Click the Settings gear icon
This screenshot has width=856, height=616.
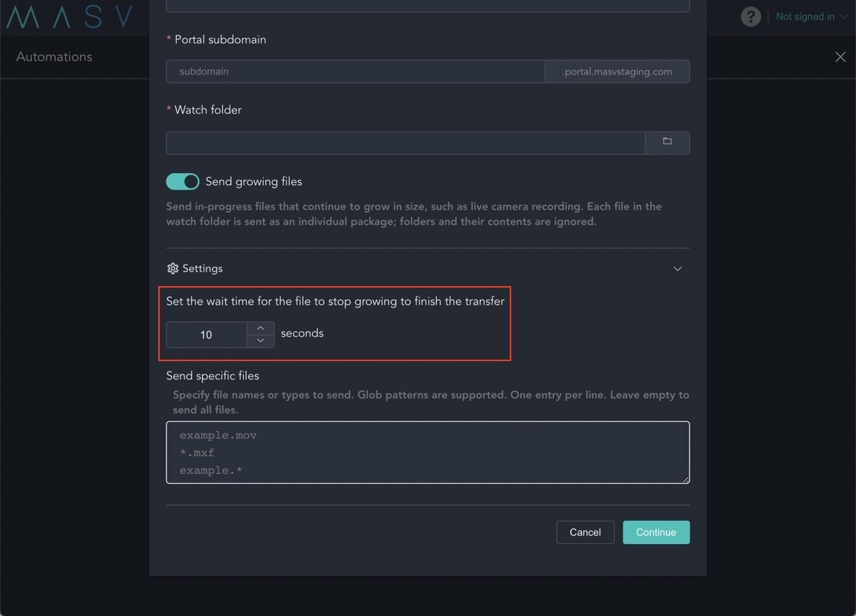(172, 268)
